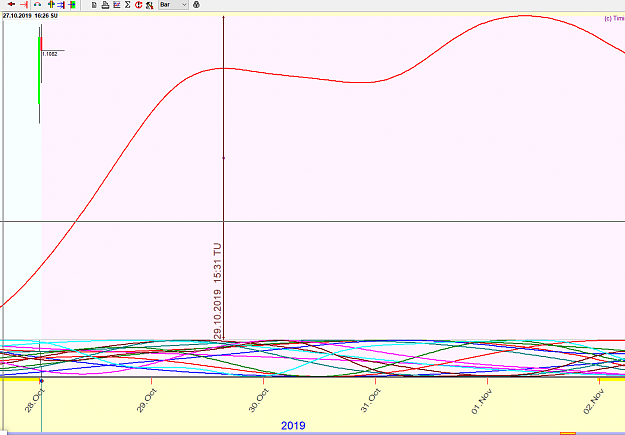This screenshot has height=435, width=625.
Task: Click the green price bar on the chart
Action: pyautogui.click(x=39, y=70)
